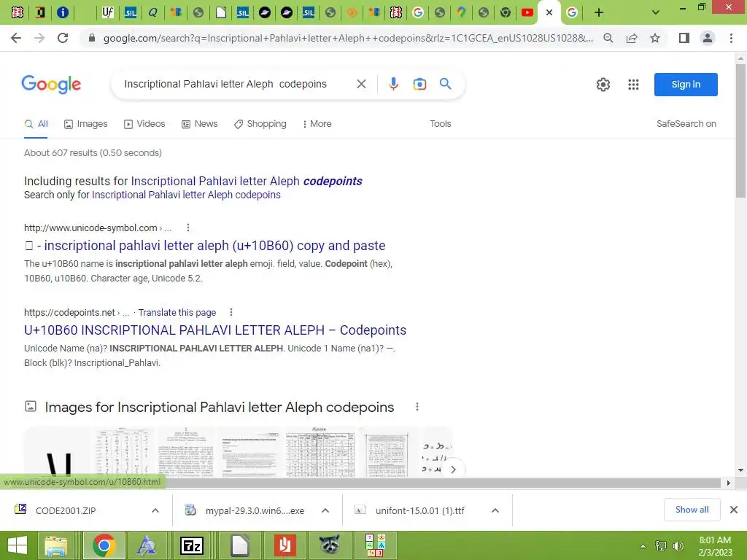Start a search by voice
This screenshot has width=747, height=560.
(x=393, y=85)
